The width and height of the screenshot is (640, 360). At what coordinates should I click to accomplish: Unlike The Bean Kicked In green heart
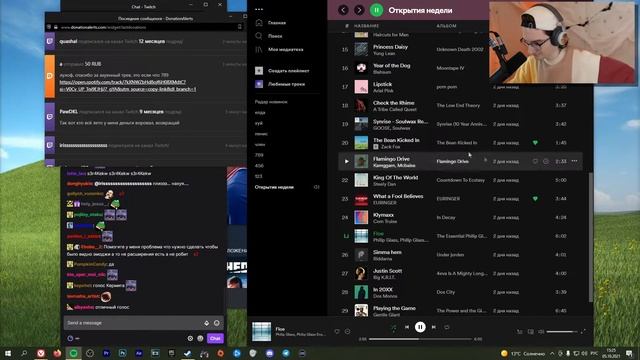click(535, 143)
